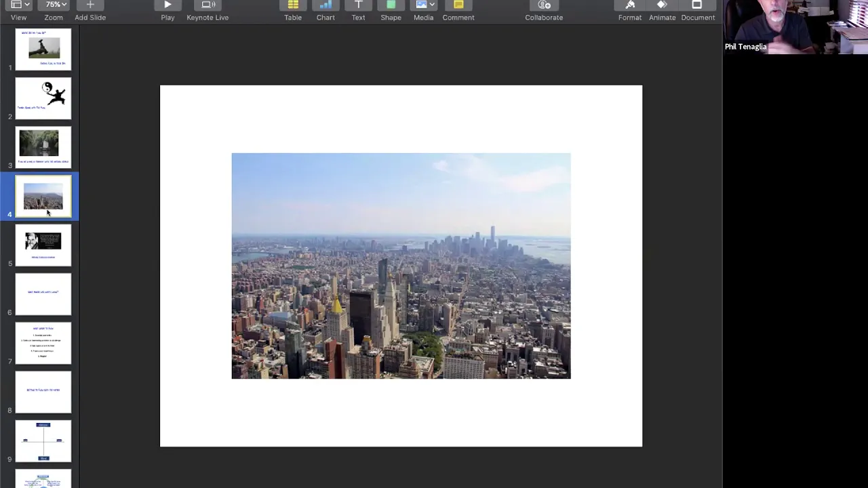Open the Document inspector

(x=697, y=5)
